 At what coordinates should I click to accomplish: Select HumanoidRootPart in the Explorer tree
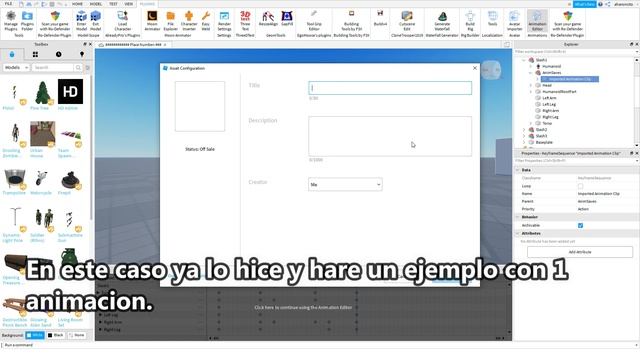coord(559,92)
